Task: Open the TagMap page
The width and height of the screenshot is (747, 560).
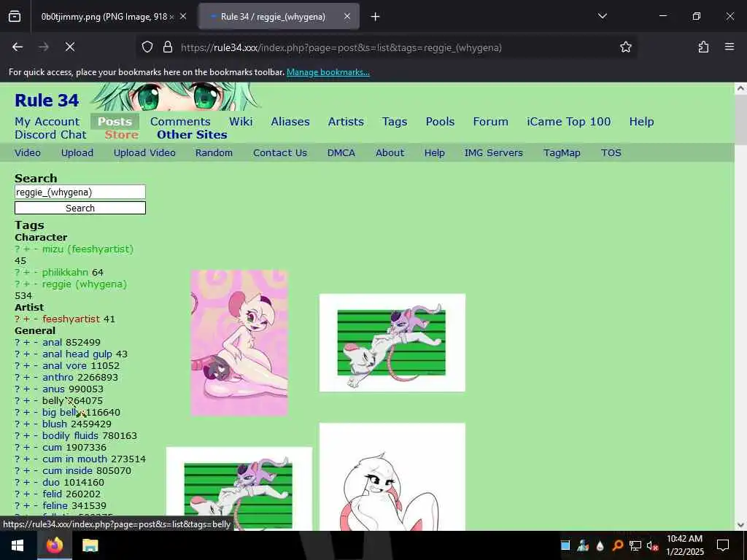Action: tap(562, 153)
